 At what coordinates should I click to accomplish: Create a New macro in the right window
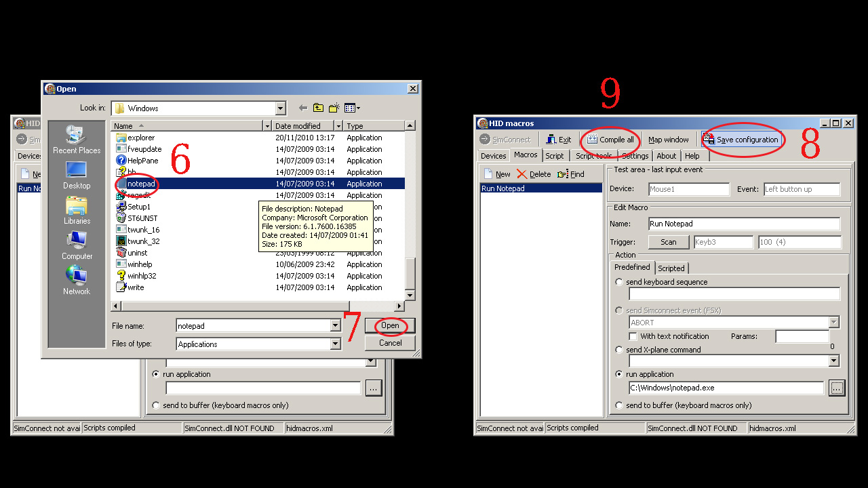[x=496, y=174]
